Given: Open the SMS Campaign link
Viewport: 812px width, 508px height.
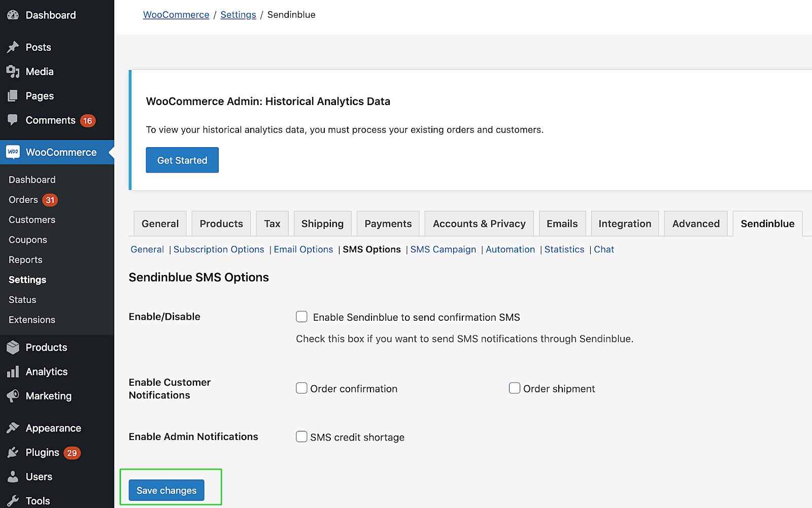Looking at the screenshot, I should pos(443,249).
